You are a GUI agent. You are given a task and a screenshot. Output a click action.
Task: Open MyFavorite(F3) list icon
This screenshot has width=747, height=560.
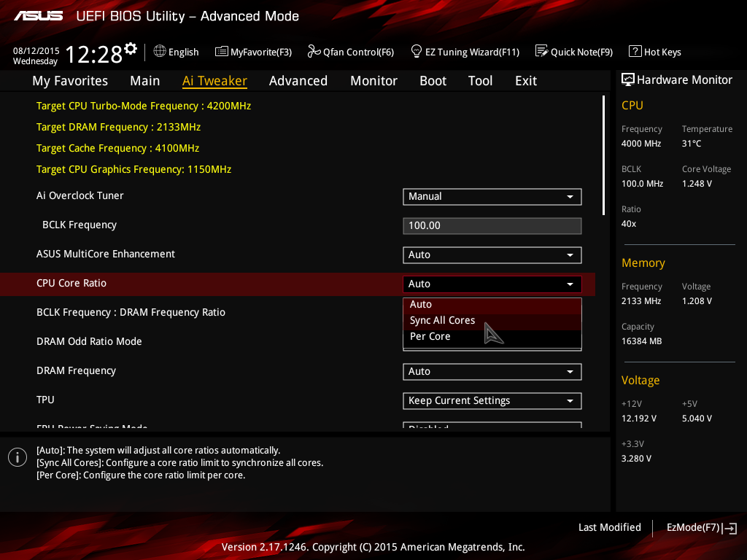pos(222,52)
